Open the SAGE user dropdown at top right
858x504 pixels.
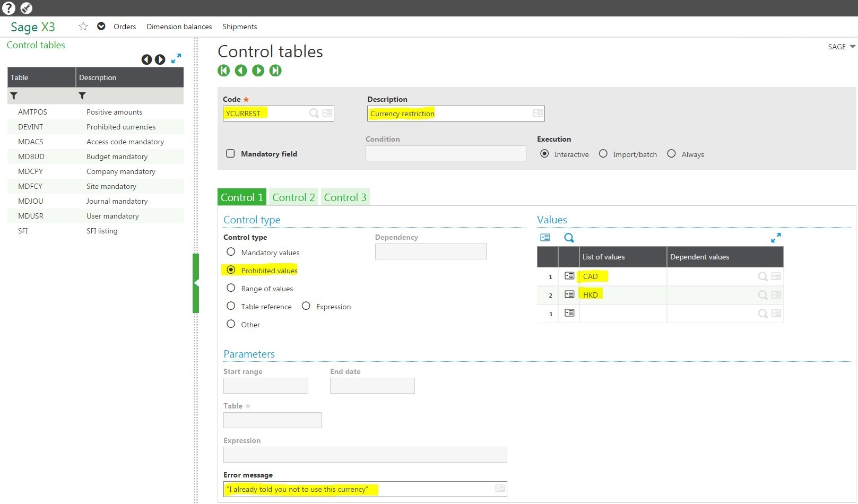(840, 47)
